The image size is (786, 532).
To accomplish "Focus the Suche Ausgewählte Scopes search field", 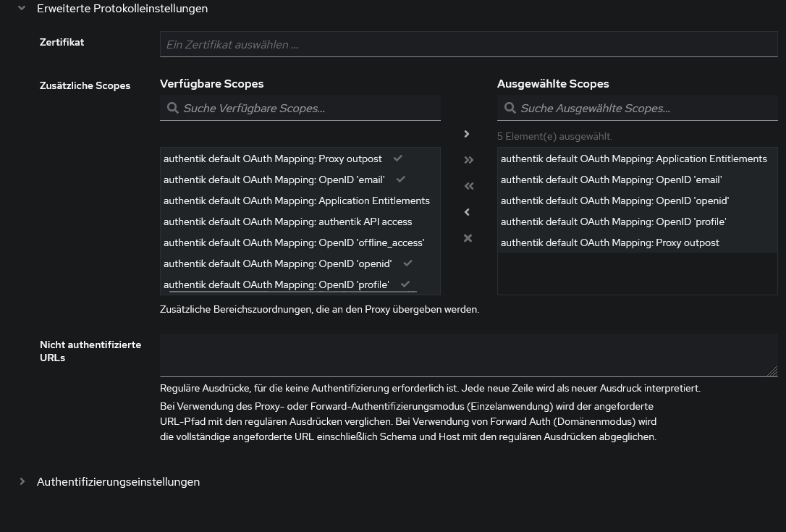I will [x=644, y=109].
